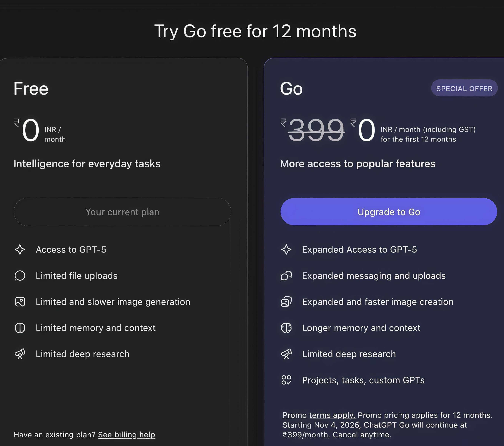
Task: Select the file uploads chat bubble icon
Action: pos(20,276)
